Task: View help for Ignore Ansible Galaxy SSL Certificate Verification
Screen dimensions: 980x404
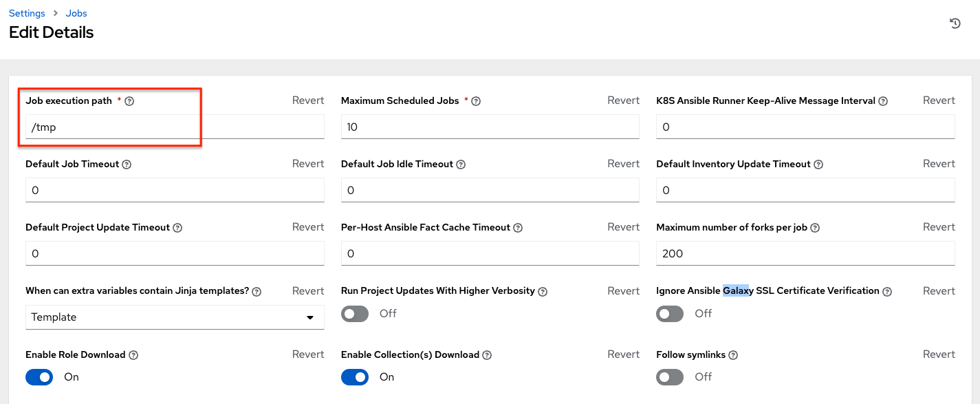Action: tap(888, 290)
